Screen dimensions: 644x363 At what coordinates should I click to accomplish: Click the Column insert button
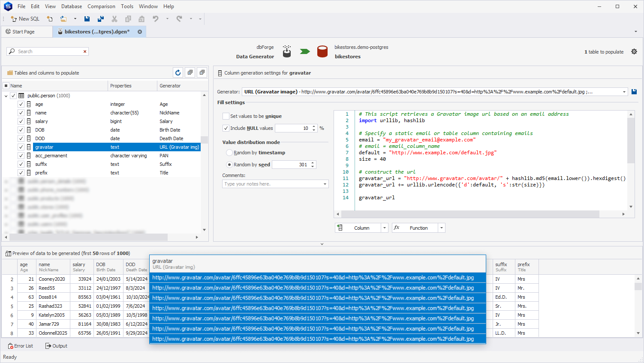point(358,228)
